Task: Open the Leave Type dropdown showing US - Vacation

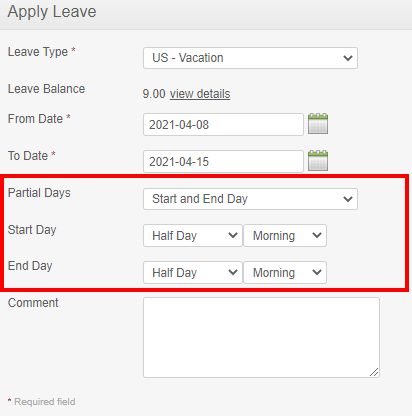Action: [250, 58]
